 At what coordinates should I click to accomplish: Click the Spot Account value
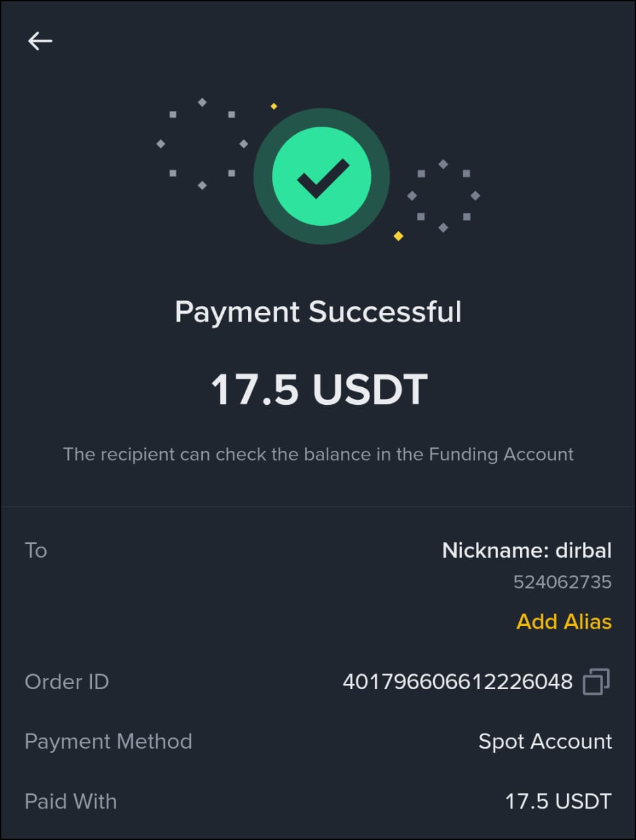tap(545, 742)
